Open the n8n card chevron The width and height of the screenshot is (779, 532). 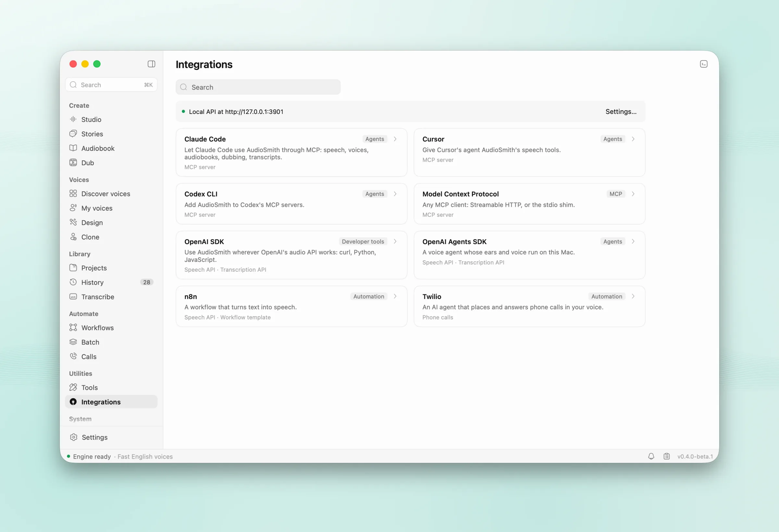(395, 296)
